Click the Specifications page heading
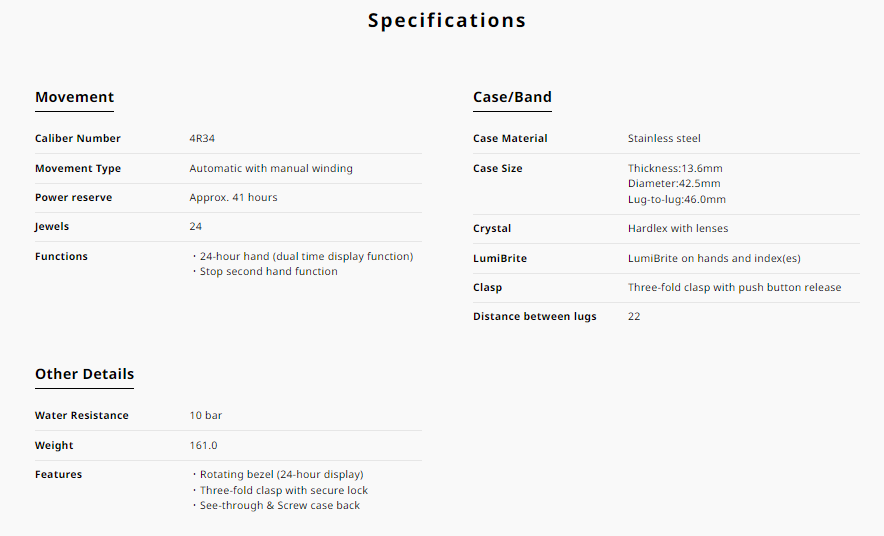This screenshot has height=536, width=884. 446,20
